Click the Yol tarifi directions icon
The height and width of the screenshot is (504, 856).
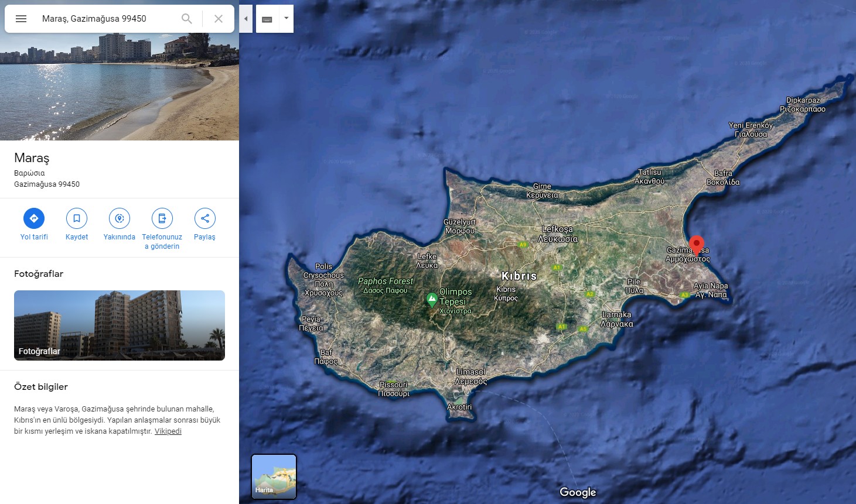point(34,218)
